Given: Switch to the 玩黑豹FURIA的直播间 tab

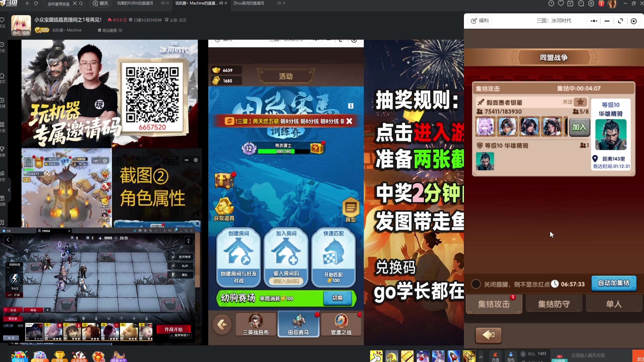Looking at the screenshot, I should [135, 3].
